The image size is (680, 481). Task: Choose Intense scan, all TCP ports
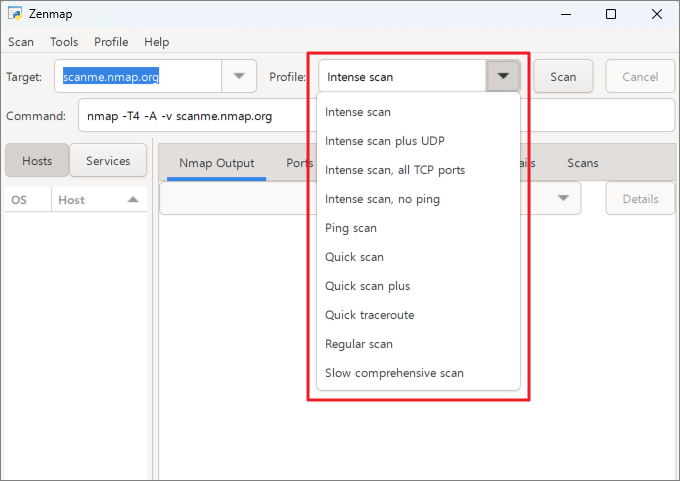pos(418,170)
